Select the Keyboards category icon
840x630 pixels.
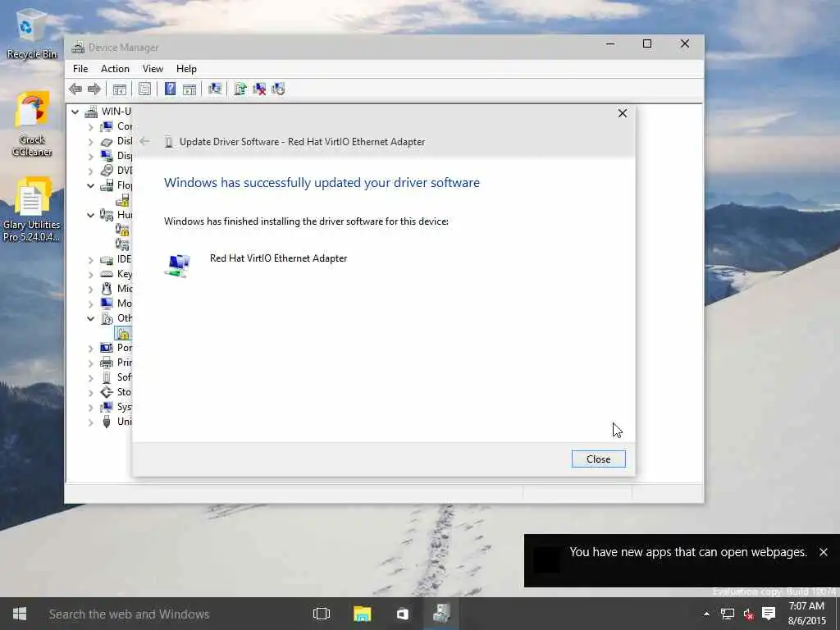tap(107, 274)
